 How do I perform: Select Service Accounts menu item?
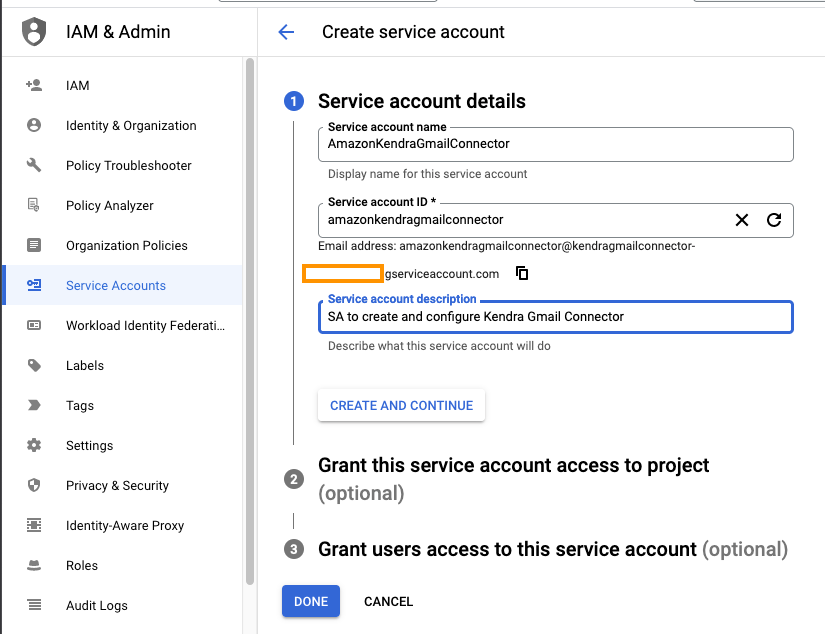click(x=122, y=285)
